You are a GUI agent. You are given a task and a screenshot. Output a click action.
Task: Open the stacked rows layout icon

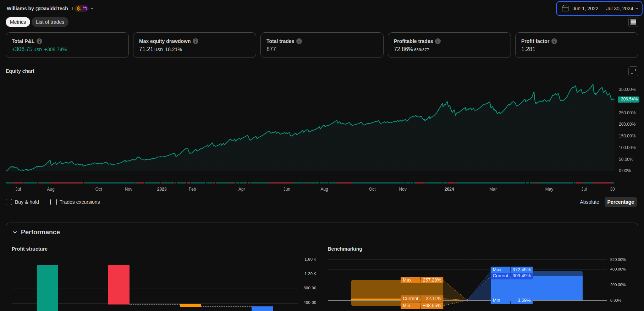tap(633, 22)
